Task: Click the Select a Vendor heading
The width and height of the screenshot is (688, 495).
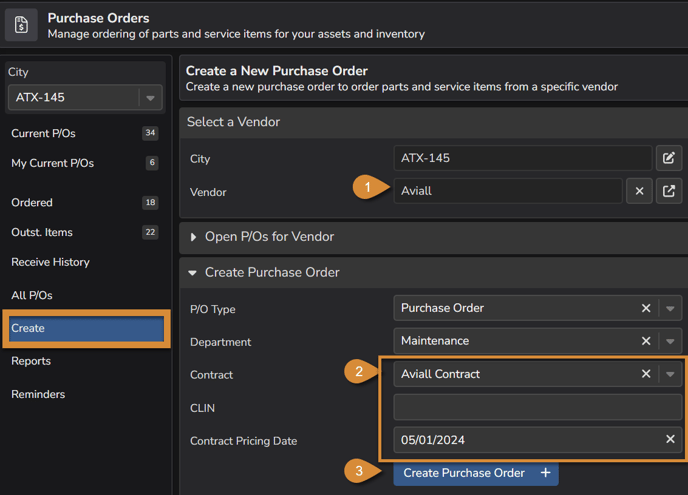Action: coord(233,122)
